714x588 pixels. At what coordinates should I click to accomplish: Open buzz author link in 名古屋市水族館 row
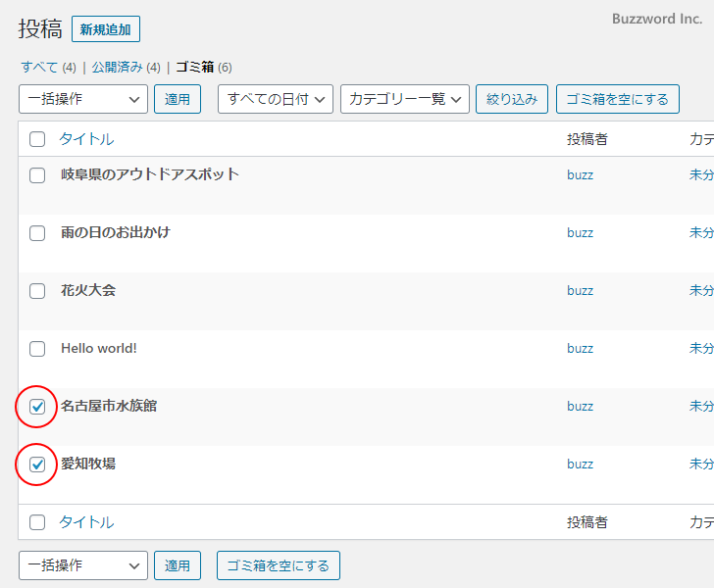(x=581, y=407)
